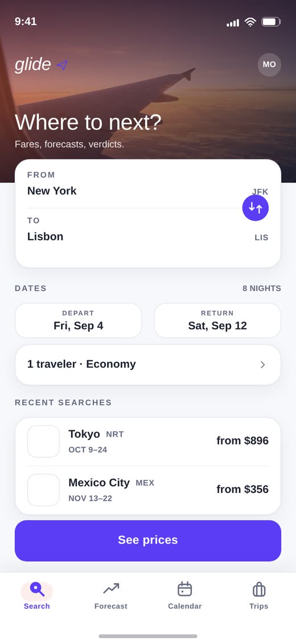Select the Search magnifier icon
296x644 pixels.
click(x=37, y=589)
